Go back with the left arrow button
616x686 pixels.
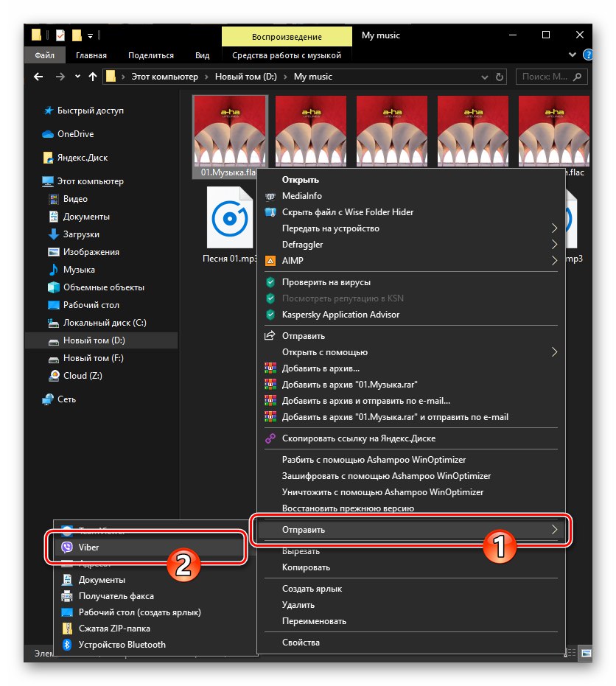(x=38, y=77)
